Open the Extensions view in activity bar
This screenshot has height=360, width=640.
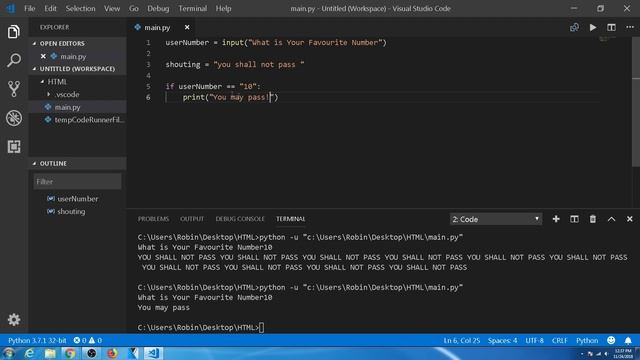click(13, 147)
